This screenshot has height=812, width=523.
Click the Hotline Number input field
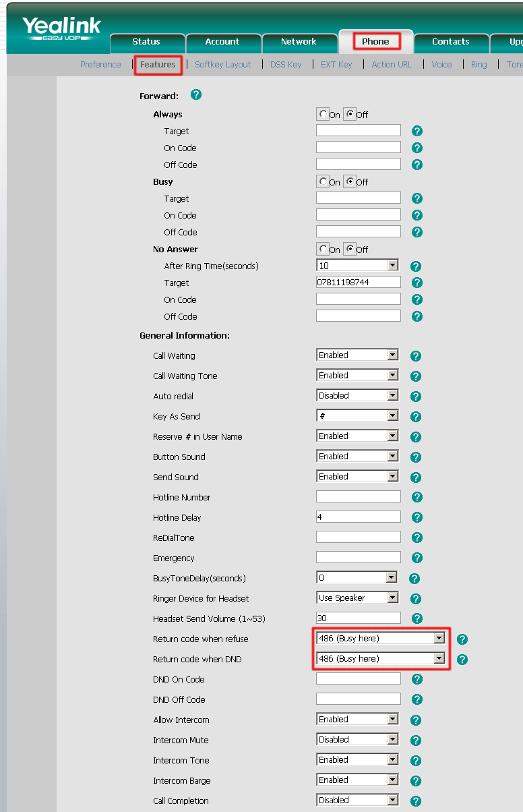[358, 497]
